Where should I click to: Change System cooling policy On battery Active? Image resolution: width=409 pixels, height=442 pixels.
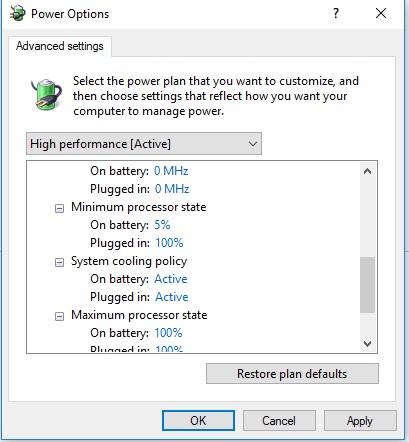tap(171, 279)
